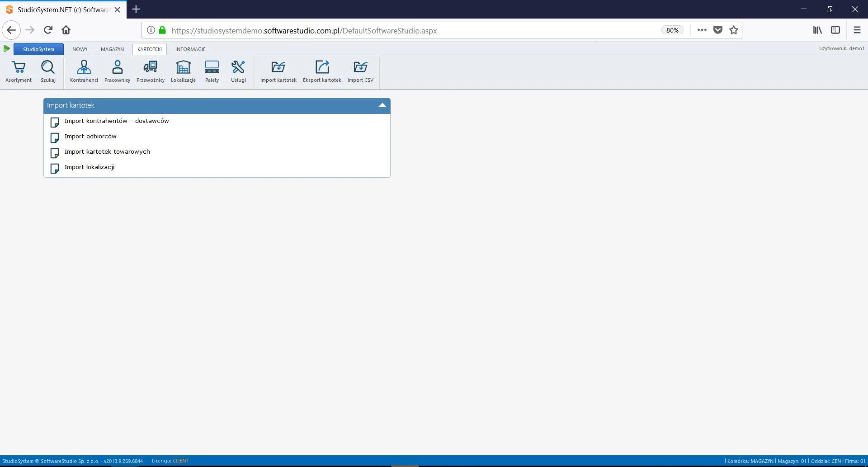Collapse the Import kartotek panel arrow
This screenshot has width=868, height=467.
(x=382, y=105)
